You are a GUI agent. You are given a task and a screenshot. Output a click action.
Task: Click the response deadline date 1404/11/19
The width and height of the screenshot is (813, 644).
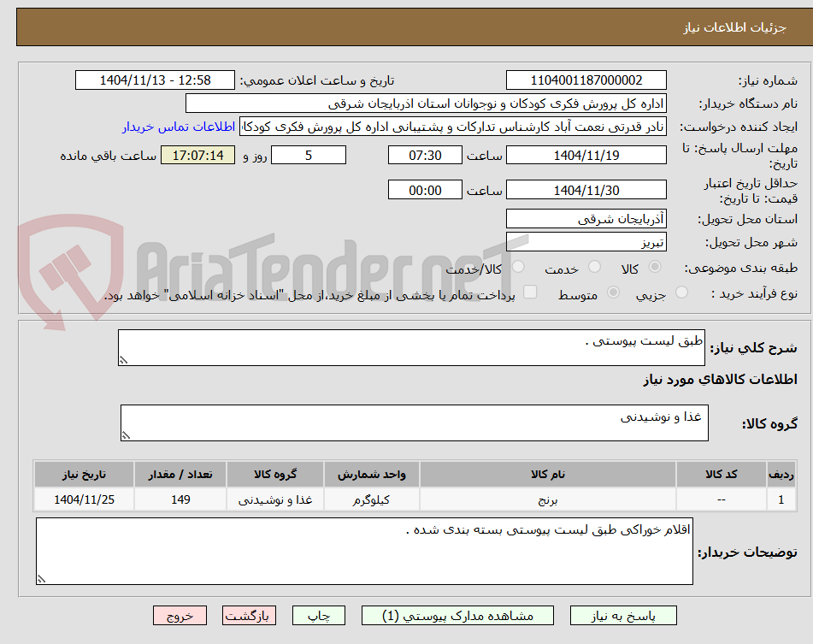pos(586,155)
